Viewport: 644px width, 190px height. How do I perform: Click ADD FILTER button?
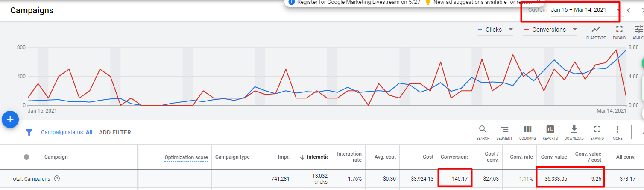coord(115,132)
